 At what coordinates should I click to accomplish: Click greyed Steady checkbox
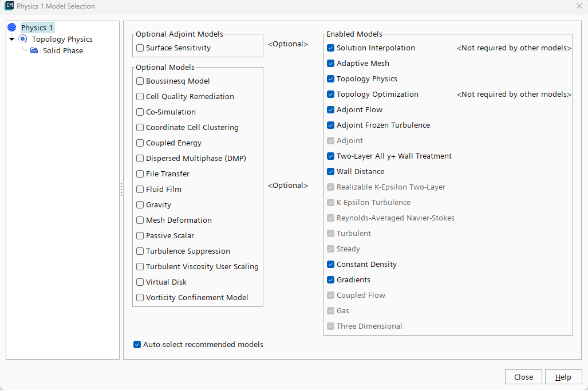point(330,249)
